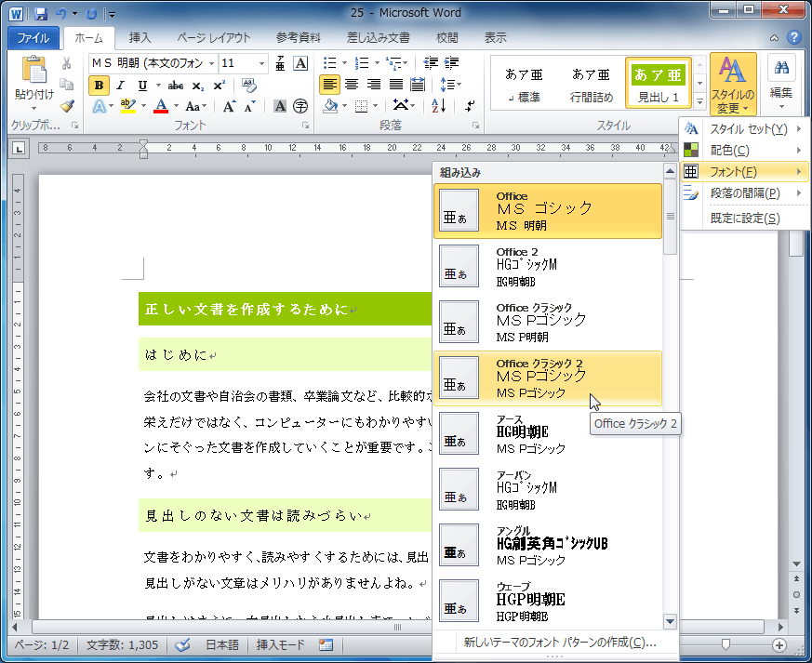This screenshot has height=663, width=812.
Task: Click the phonetic guide (ruby) icon
Action: pos(280,63)
